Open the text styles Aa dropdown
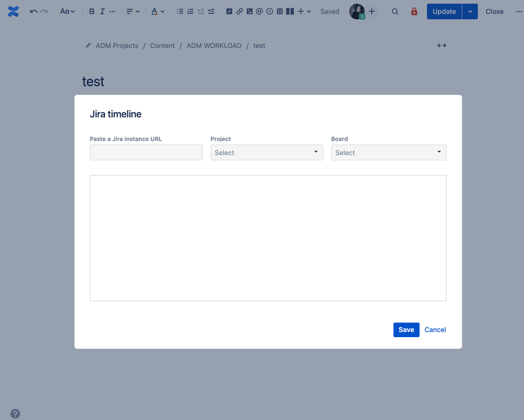 pos(67,12)
